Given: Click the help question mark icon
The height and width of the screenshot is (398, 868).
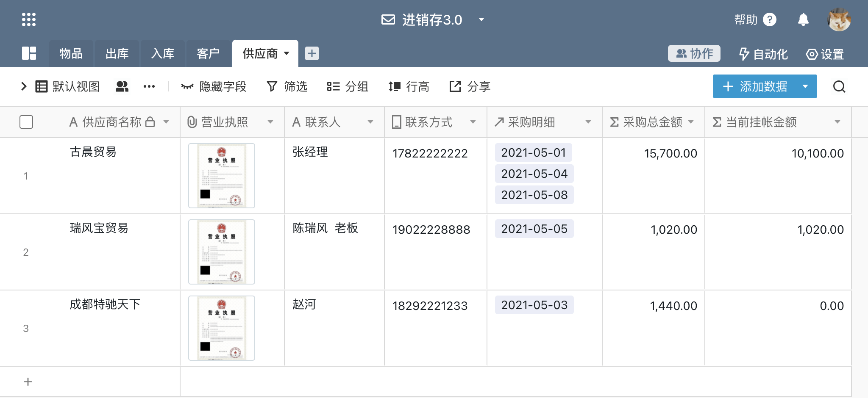Looking at the screenshot, I should pos(770,19).
